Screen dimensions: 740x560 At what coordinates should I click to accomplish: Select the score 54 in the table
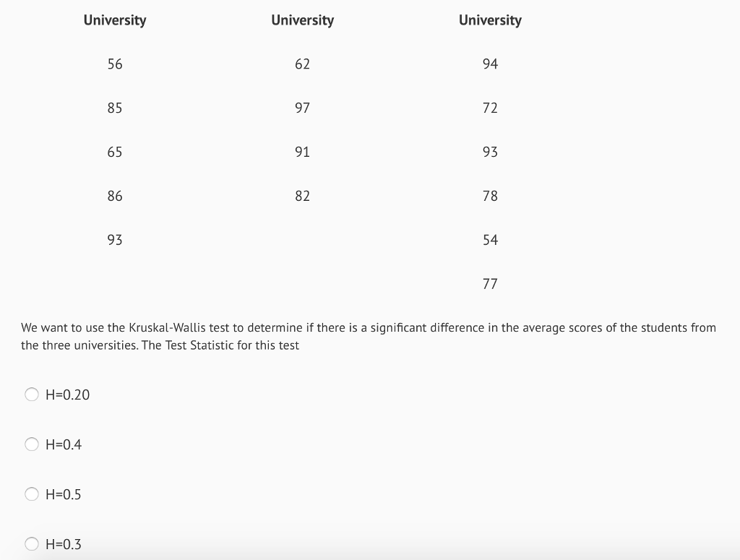tap(490, 240)
